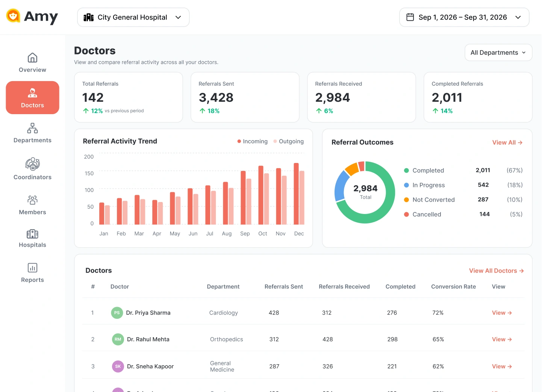
Task: Click the calendar icon in date range
Action: (x=410, y=17)
